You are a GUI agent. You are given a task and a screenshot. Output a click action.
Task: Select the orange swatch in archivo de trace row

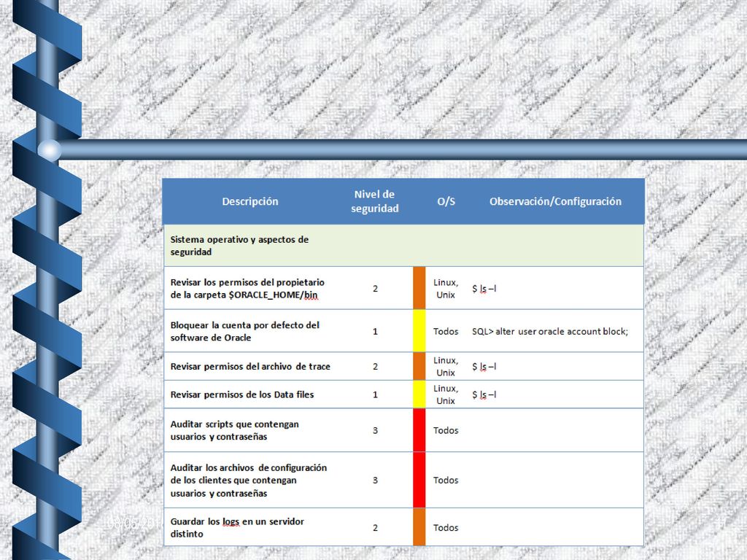[x=419, y=366]
